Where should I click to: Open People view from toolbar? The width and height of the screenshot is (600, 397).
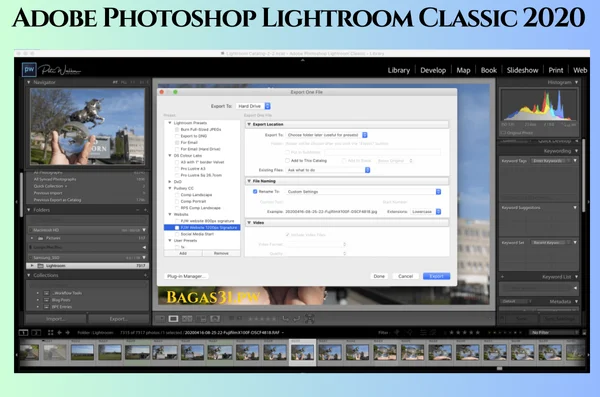click(x=215, y=319)
